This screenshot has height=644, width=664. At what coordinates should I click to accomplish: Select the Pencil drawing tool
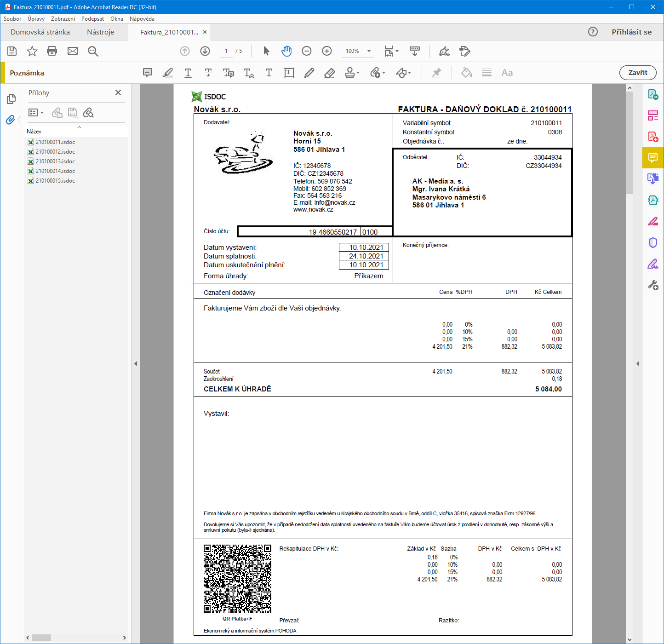[309, 73]
